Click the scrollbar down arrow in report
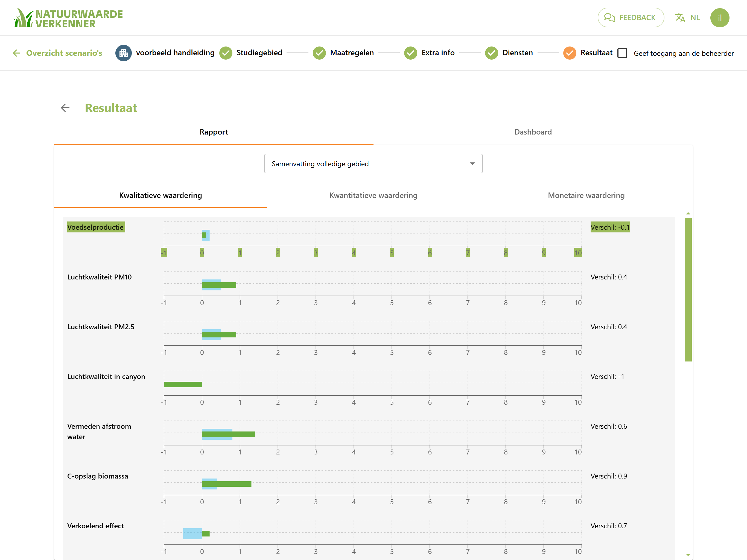The width and height of the screenshot is (747, 560). pos(688,554)
